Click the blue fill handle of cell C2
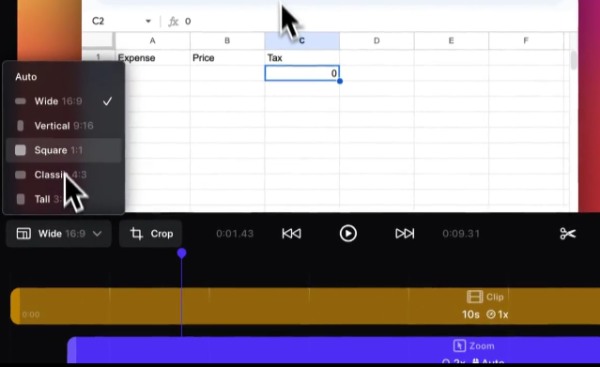 coord(340,81)
